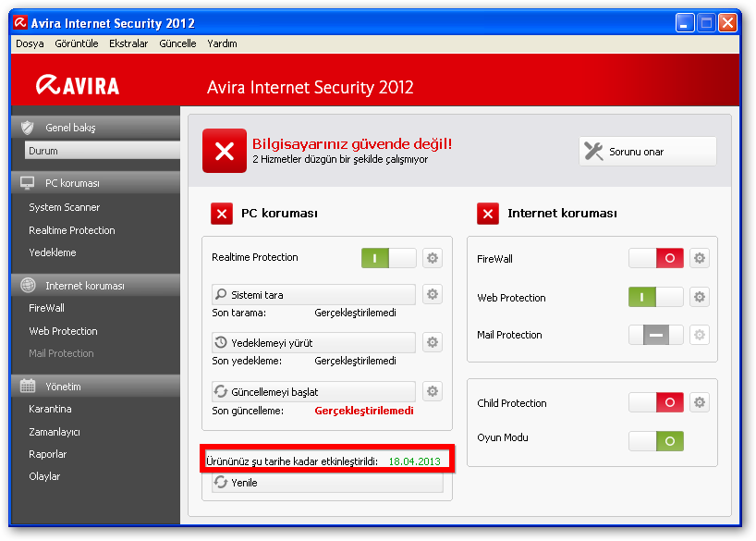Viewport: 756px width, 541px height.
Task: Open Web Protection settings gear
Action: [x=699, y=297]
